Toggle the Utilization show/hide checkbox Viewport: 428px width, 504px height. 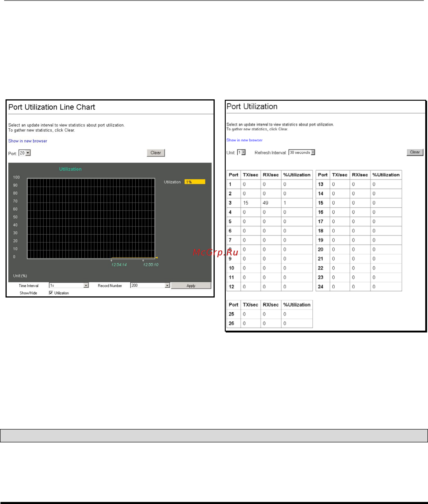[51, 293]
